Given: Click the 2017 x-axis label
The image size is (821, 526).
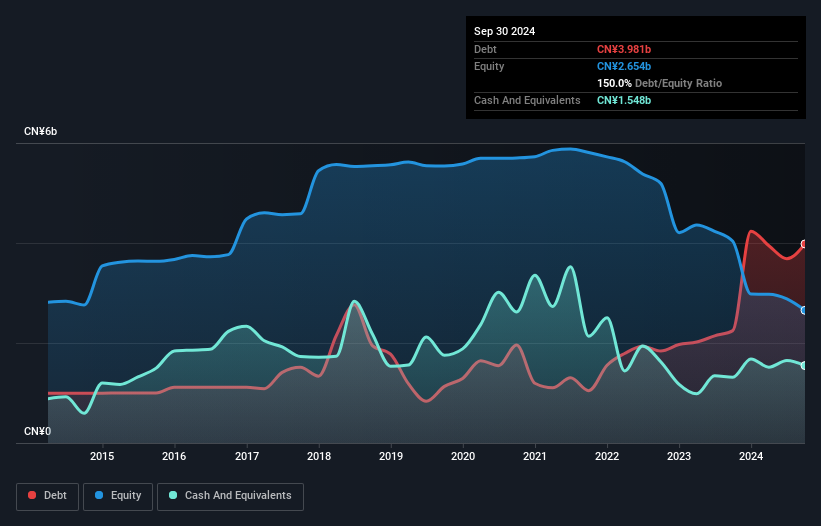Looking at the screenshot, I should [247, 456].
